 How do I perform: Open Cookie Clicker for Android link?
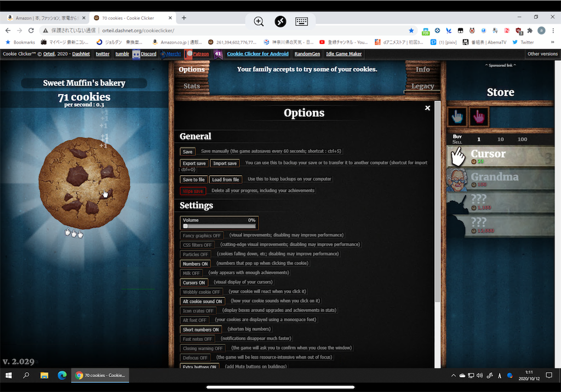coord(257,54)
